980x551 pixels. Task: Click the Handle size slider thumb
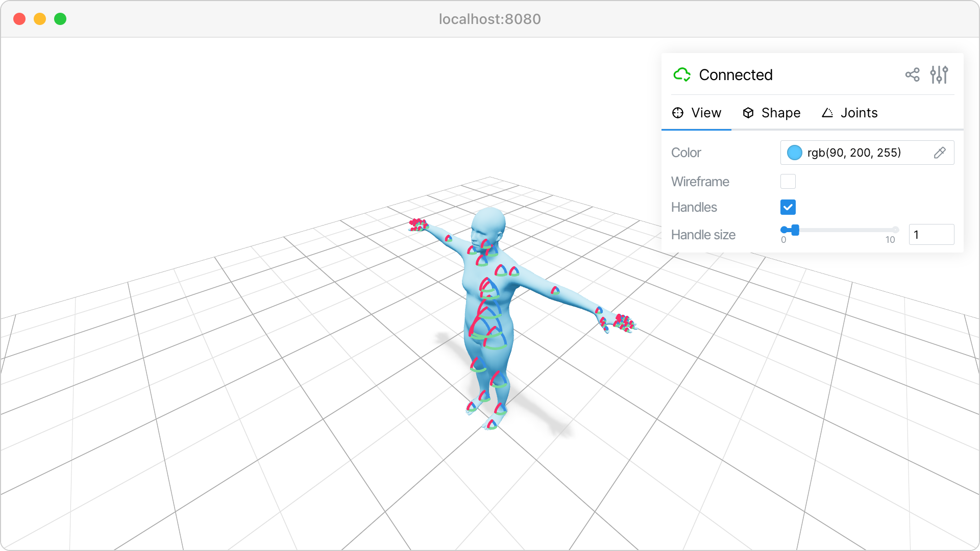[795, 230]
